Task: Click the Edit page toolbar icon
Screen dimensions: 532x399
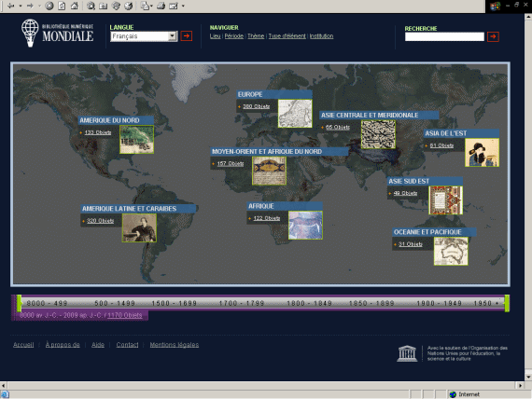Action: 174,6
